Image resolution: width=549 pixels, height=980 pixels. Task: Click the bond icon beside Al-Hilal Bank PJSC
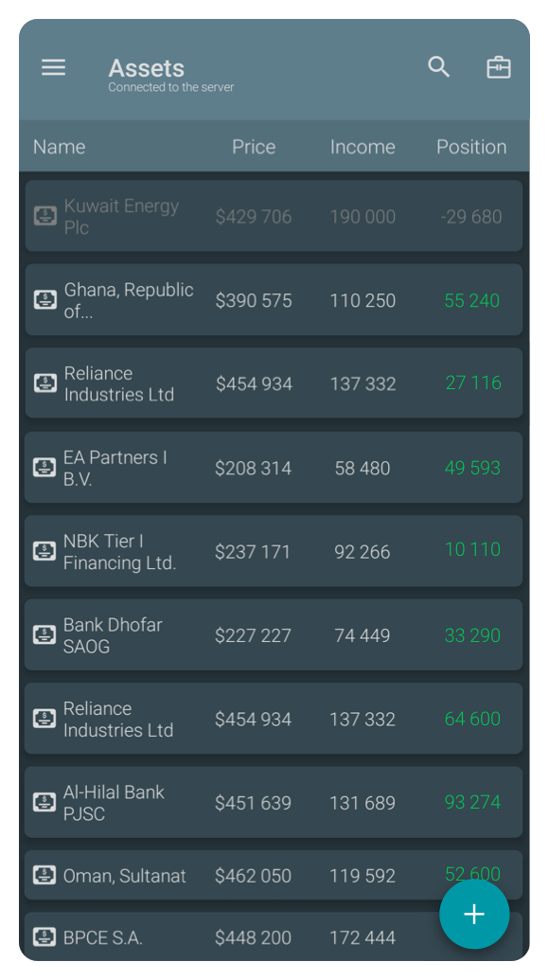[44, 802]
